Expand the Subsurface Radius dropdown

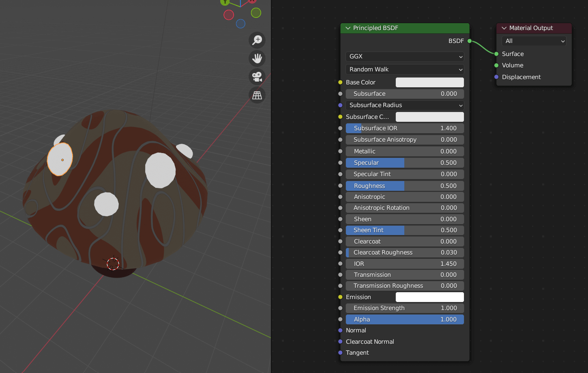click(x=405, y=105)
